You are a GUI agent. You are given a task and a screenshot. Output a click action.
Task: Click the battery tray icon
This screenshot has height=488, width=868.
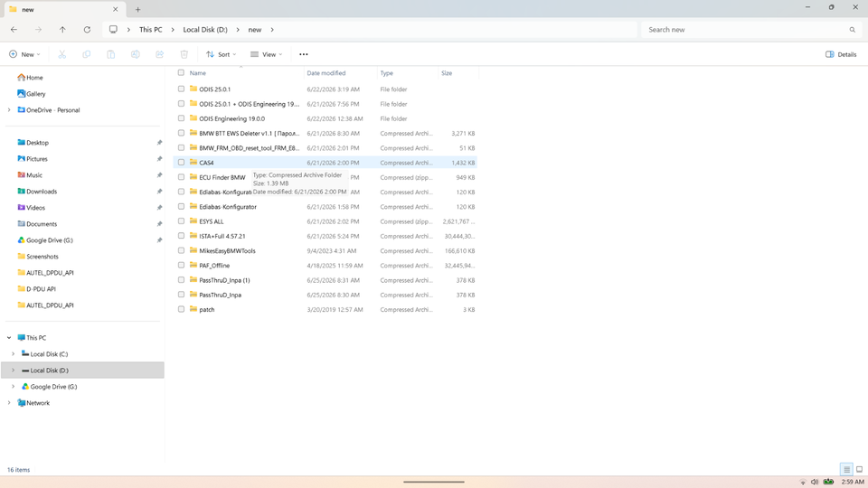[828, 482]
